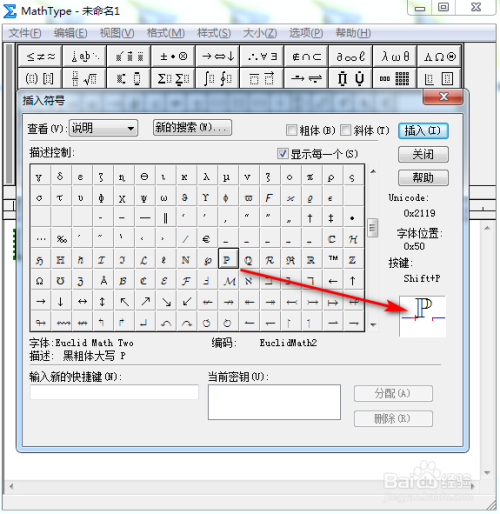Select the double vertical bar ‖ symbol
Image resolution: width=500 pixels, height=514 pixels.
coord(165,218)
